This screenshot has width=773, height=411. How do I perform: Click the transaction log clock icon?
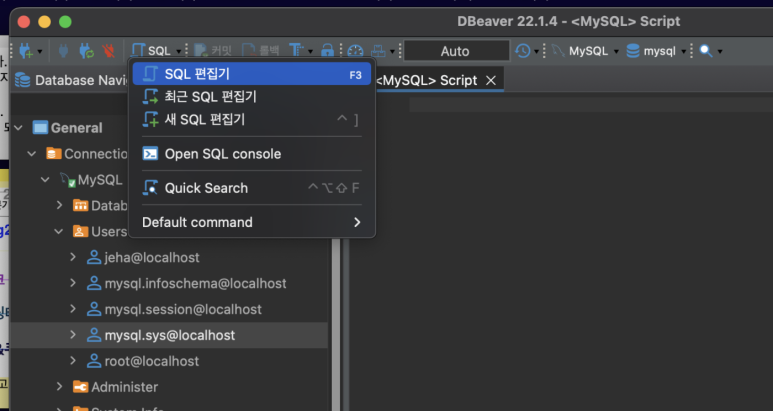point(523,51)
